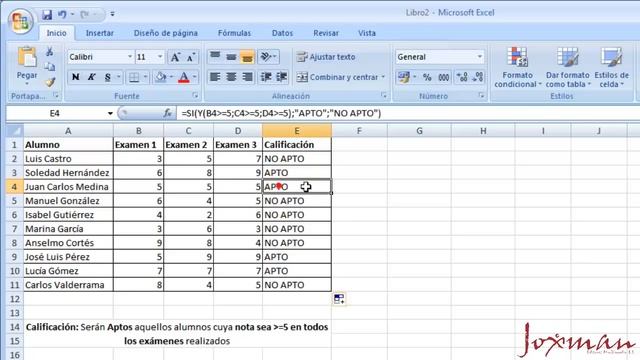
Task: Apply accounting number format icon
Action: [404, 77]
